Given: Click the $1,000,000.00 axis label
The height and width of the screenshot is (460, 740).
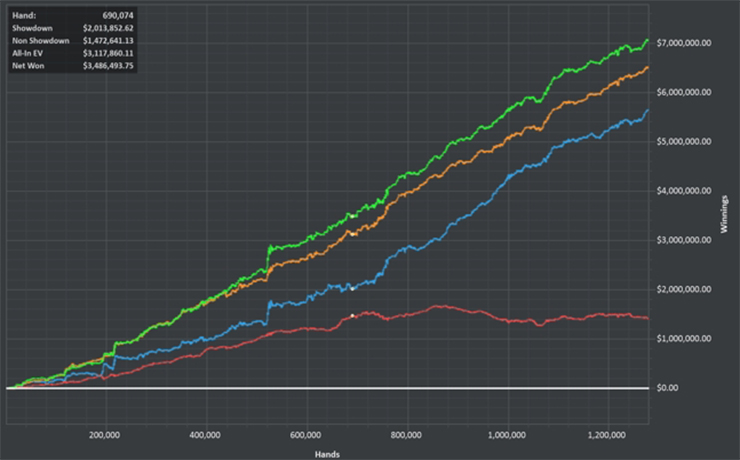Looking at the screenshot, I should pyautogui.click(x=684, y=339).
